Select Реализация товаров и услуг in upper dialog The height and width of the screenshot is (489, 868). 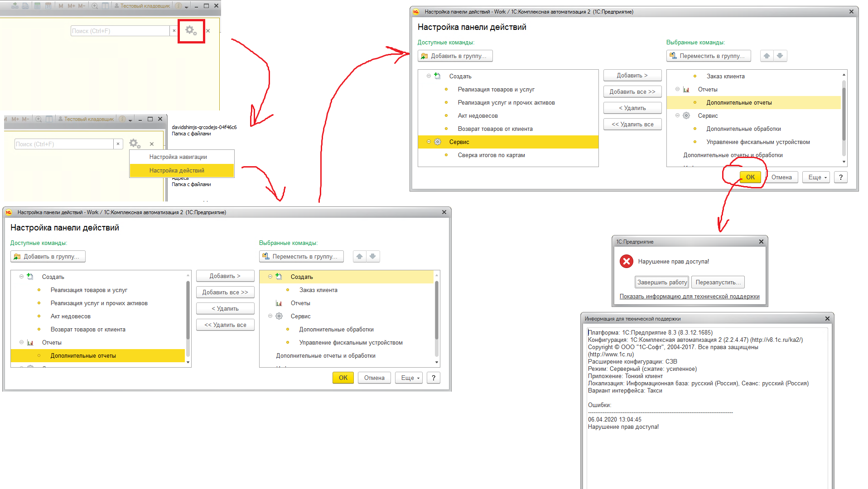(x=508, y=89)
